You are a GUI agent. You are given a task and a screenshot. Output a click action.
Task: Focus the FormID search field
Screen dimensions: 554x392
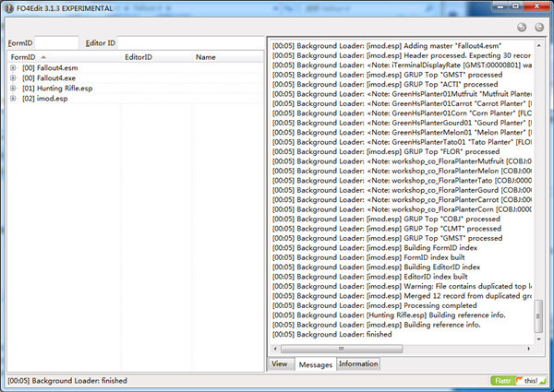(56, 43)
